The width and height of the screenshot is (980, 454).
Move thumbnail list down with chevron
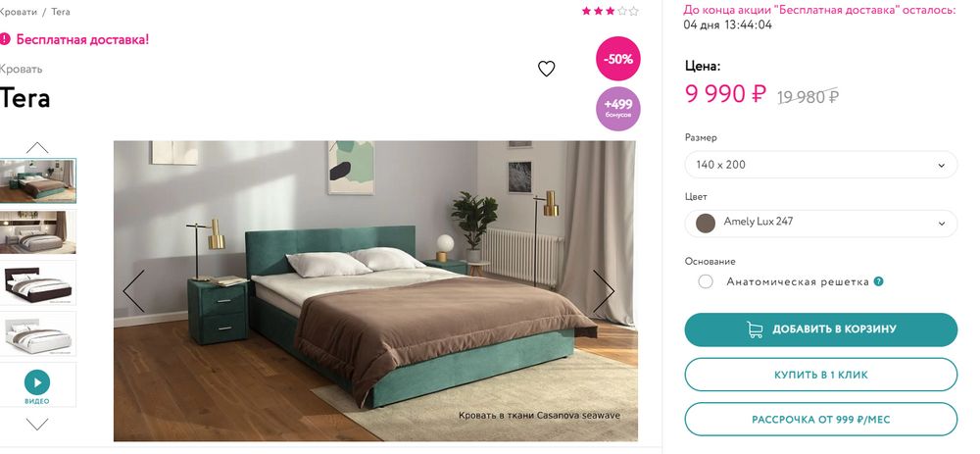point(37,425)
